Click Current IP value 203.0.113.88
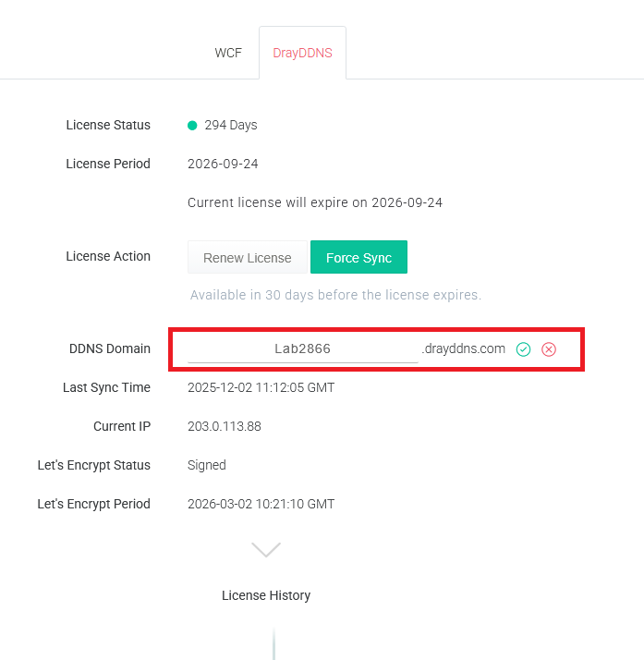 pos(225,426)
